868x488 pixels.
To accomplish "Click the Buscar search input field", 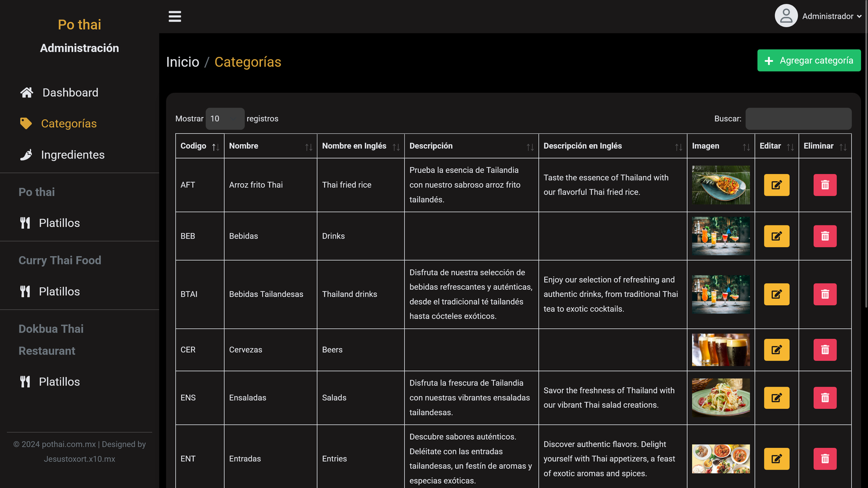I will coord(798,119).
